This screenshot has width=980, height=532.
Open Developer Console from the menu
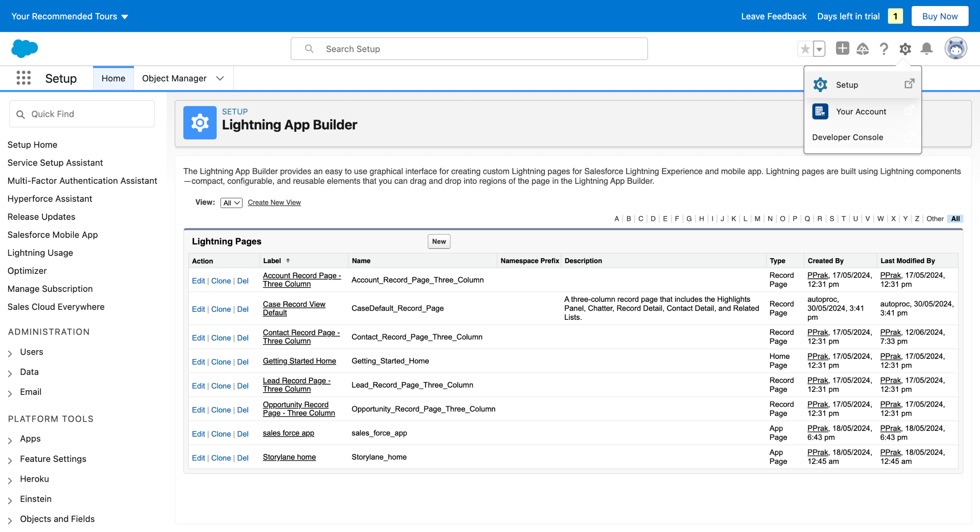[x=862, y=137]
